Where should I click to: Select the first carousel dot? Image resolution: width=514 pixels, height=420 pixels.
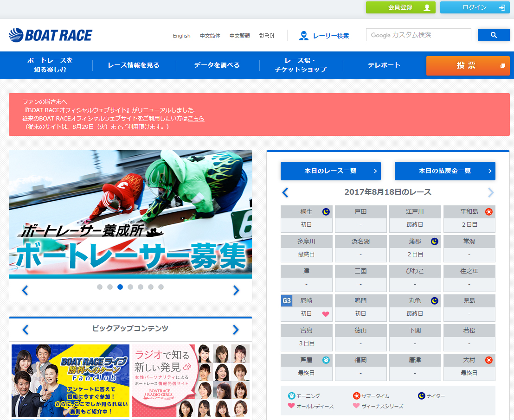(100, 287)
